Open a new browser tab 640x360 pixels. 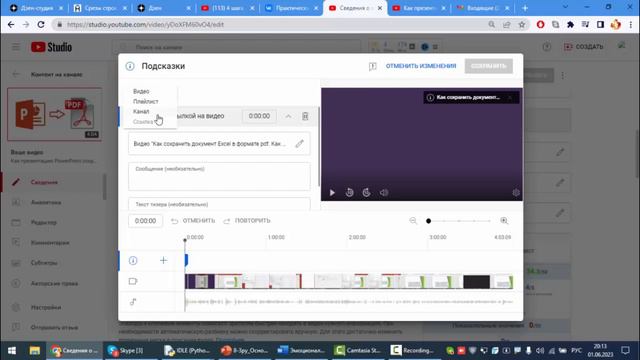(525, 8)
